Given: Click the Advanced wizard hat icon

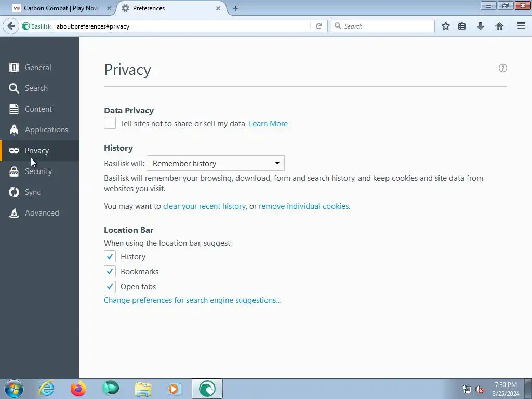Looking at the screenshot, I should point(14,213).
